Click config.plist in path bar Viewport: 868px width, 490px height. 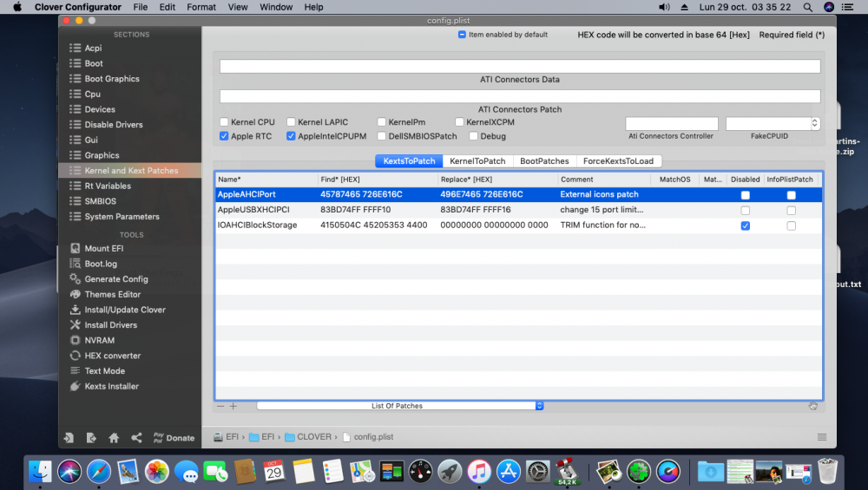[x=368, y=437]
